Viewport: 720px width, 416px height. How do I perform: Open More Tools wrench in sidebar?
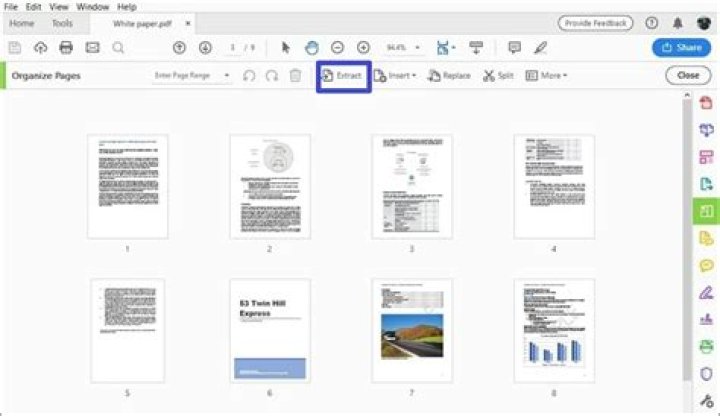click(x=706, y=401)
